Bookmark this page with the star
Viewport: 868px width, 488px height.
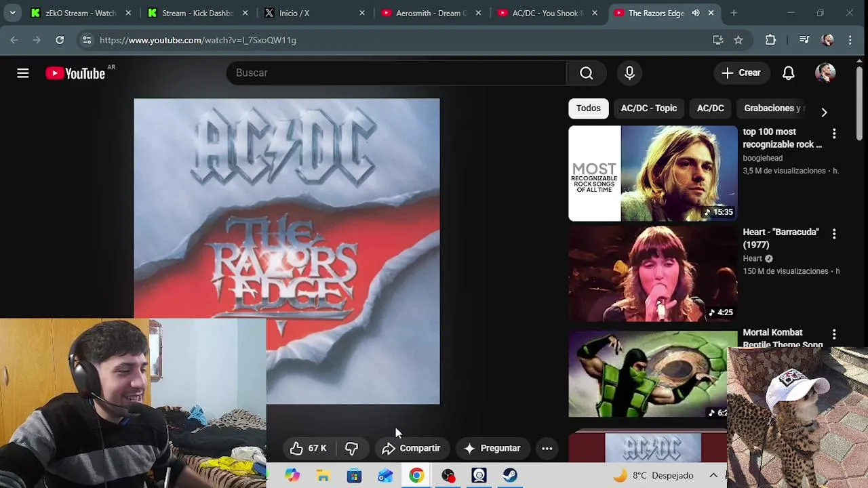[x=738, y=40]
